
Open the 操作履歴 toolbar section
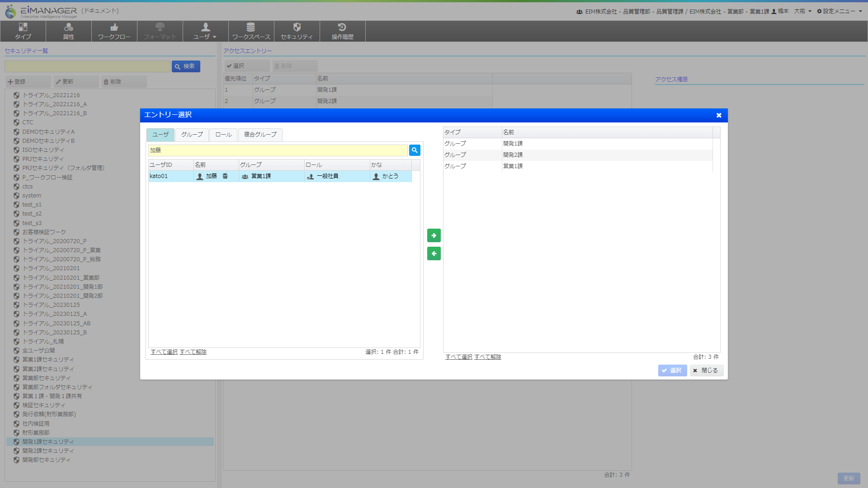click(x=343, y=31)
